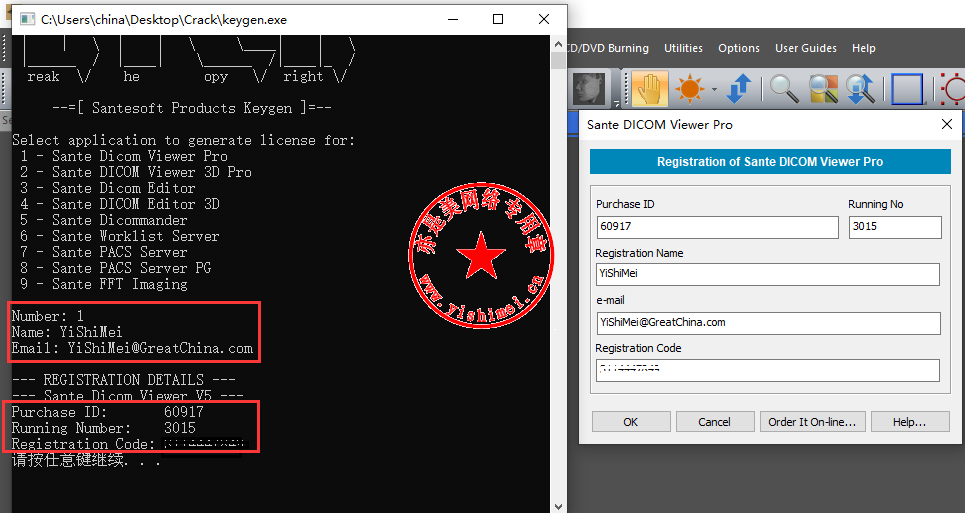Click Cancel in the registration dialog
This screenshot has height=513, width=965.
[x=715, y=422]
